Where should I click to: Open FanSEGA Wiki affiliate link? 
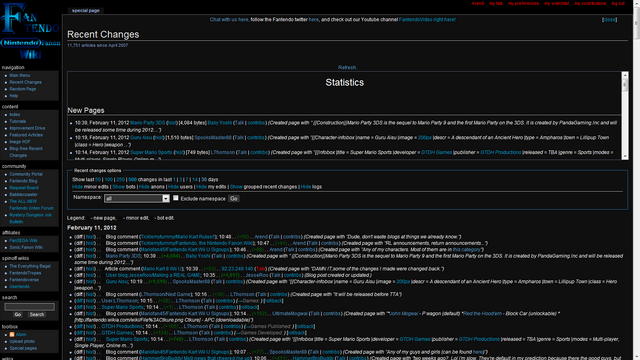coord(23,241)
